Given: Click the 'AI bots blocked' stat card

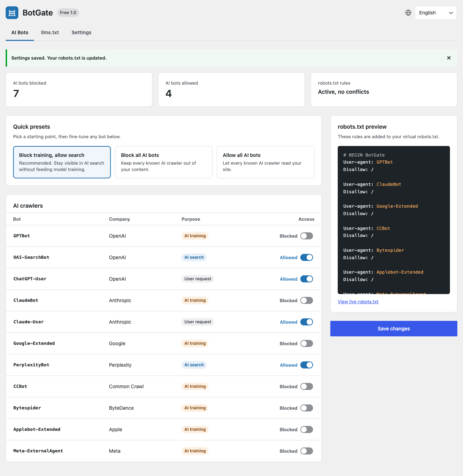Looking at the screenshot, I should pos(79,90).
